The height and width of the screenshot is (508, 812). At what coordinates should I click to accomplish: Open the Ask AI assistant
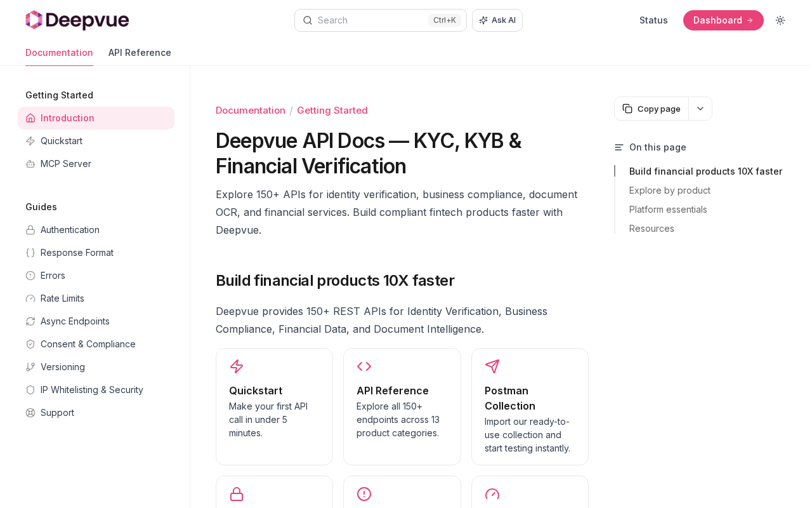click(497, 20)
